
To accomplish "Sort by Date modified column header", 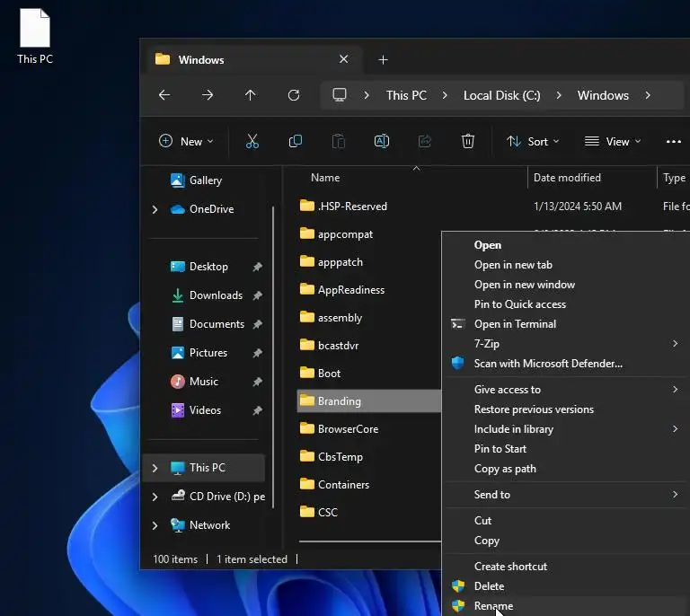I will tap(567, 178).
